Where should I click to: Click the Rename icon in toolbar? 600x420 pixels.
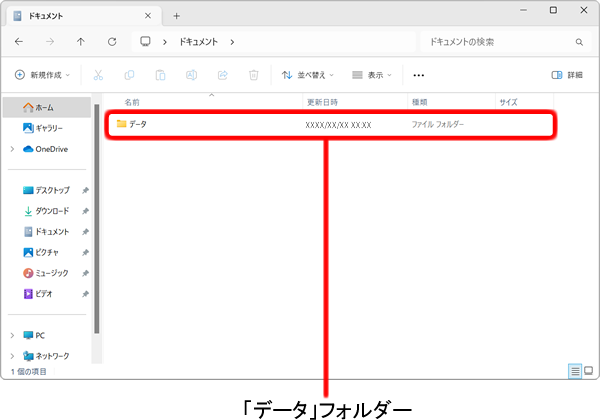pos(191,75)
